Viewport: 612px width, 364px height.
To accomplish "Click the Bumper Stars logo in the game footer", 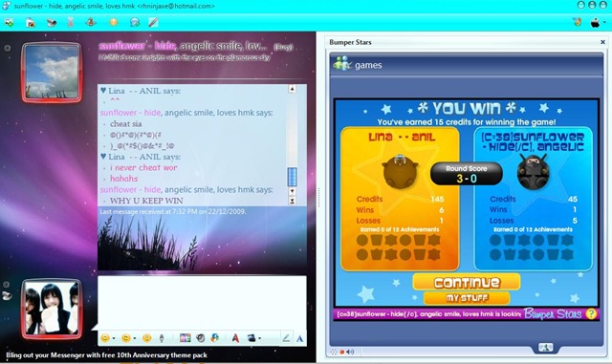I will (553, 313).
